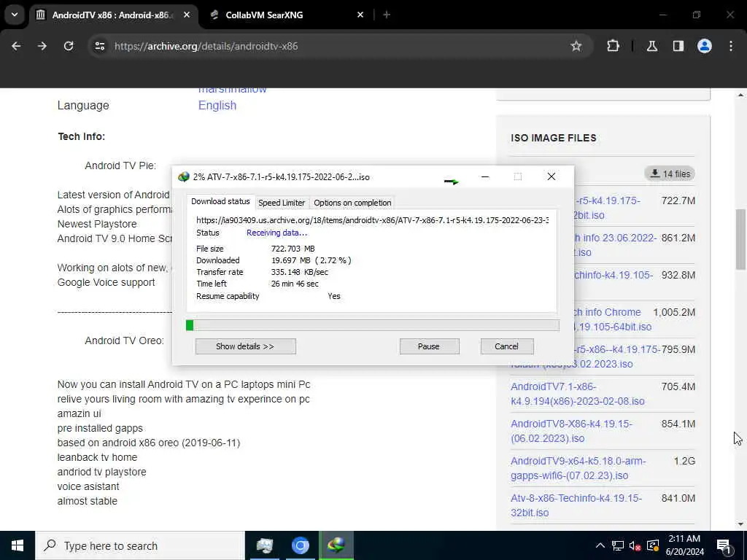Open the taskbar clock and date
The height and width of the screenshot is (560, 747).
tap(684, 545)
